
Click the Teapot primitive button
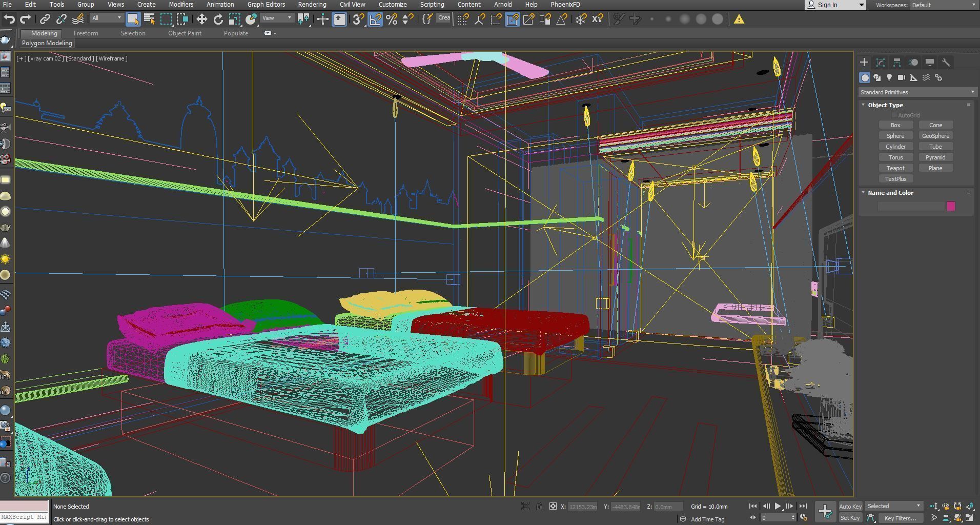click(x=895, y=168)
